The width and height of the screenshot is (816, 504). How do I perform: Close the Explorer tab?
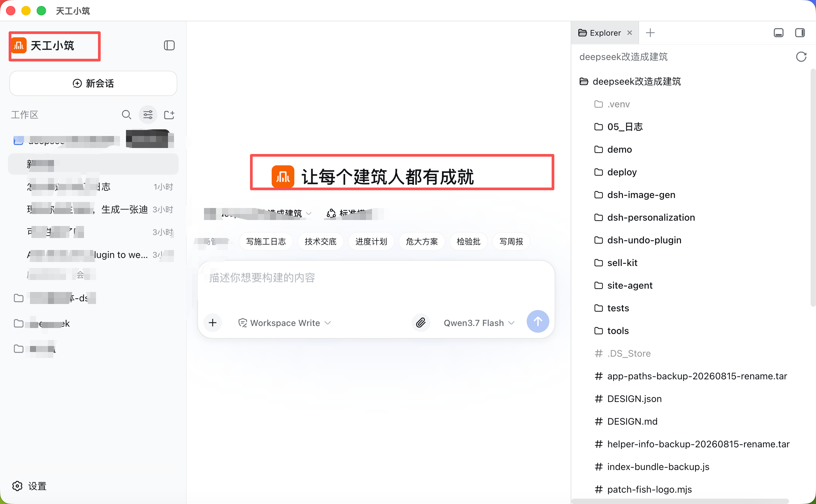point(630,33)
